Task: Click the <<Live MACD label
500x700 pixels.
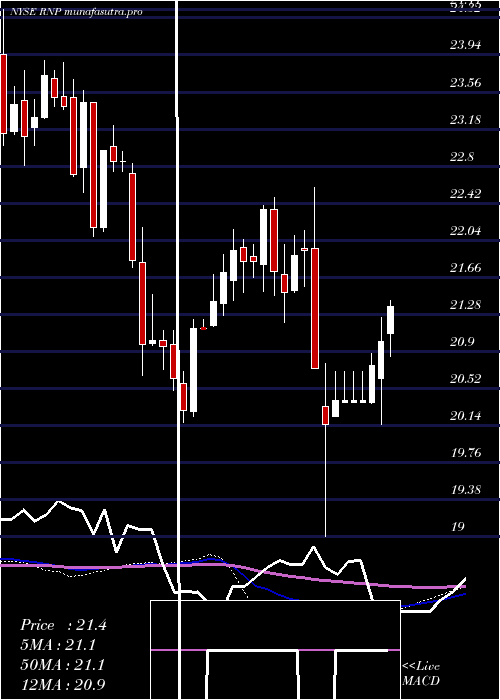Action: [421, 673]
